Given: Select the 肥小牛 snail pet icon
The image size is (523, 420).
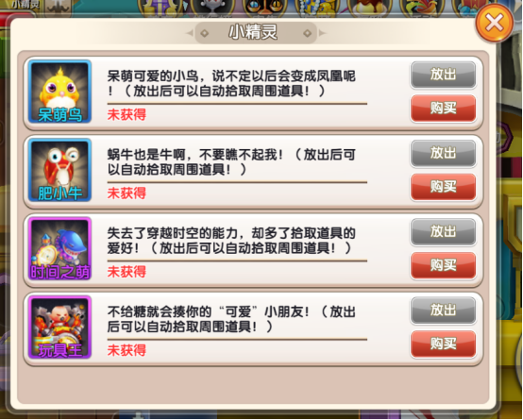Looking at the screenshot, I should point(60,170).
